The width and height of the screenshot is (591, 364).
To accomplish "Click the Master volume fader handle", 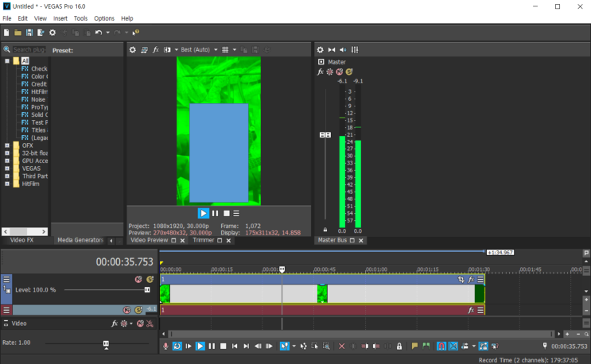I will pyautogui.click(x=325, y=135).
